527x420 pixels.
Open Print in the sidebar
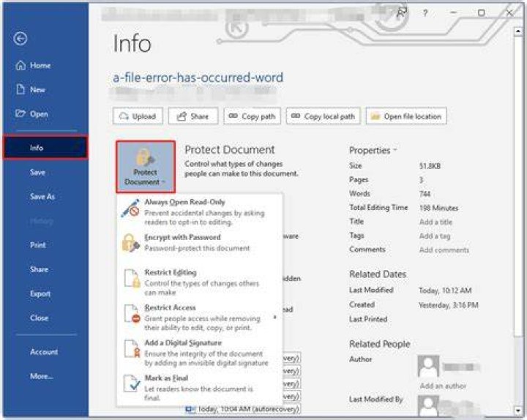pos(38,245)
